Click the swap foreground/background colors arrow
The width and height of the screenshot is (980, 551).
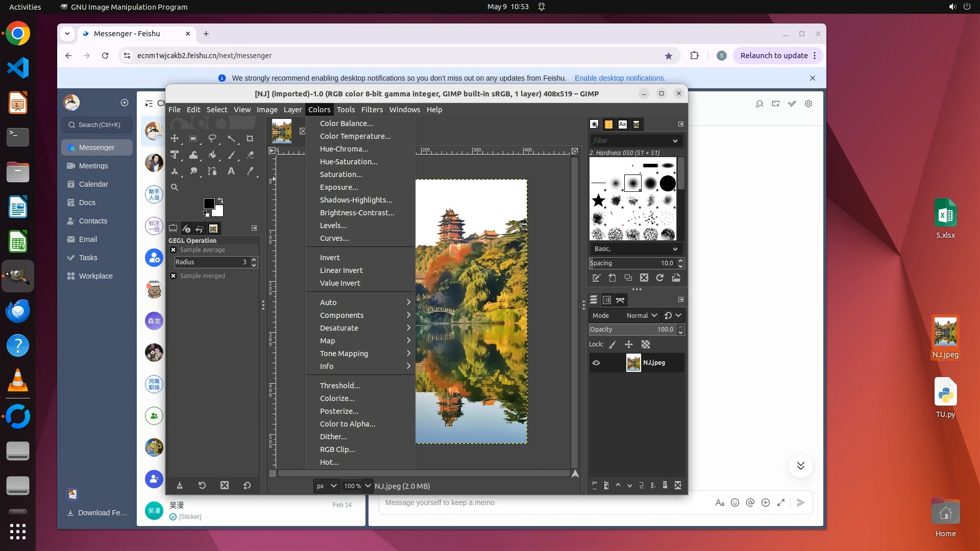[220, 200]
